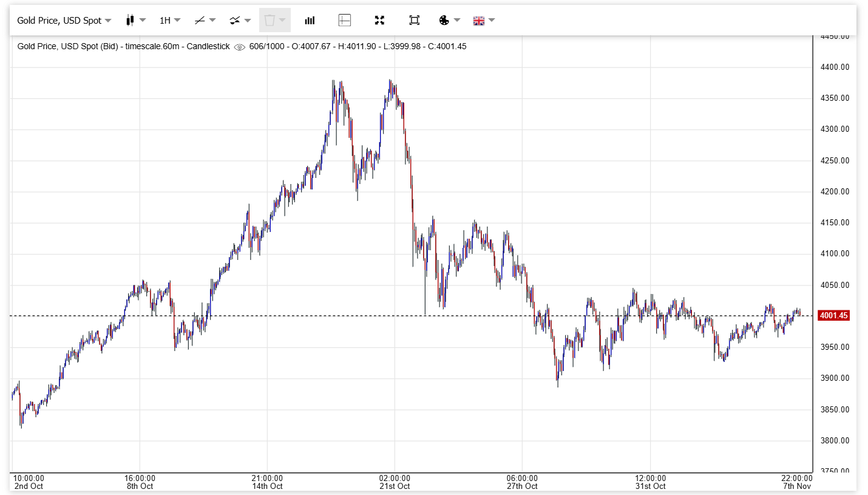The height and width of the screenshot is (495, 868).
Task: Click the 21st Oct date axis label
Action: 395,486
